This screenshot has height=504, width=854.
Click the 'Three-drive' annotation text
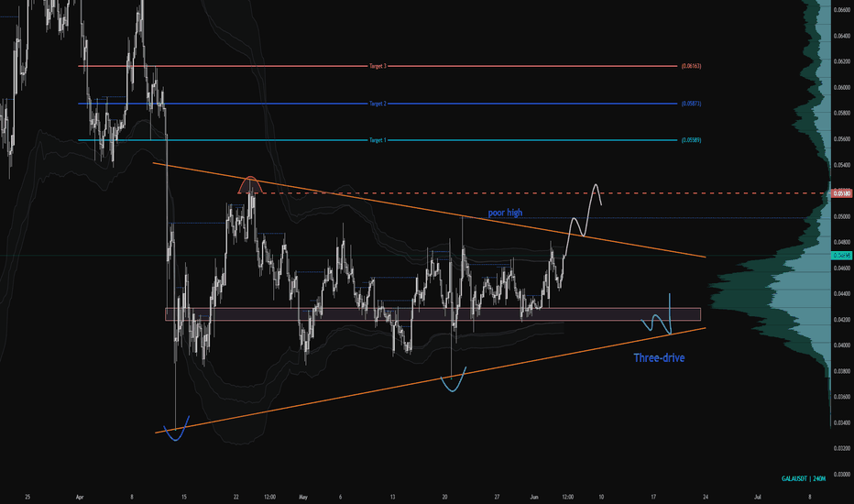[659, 358]
